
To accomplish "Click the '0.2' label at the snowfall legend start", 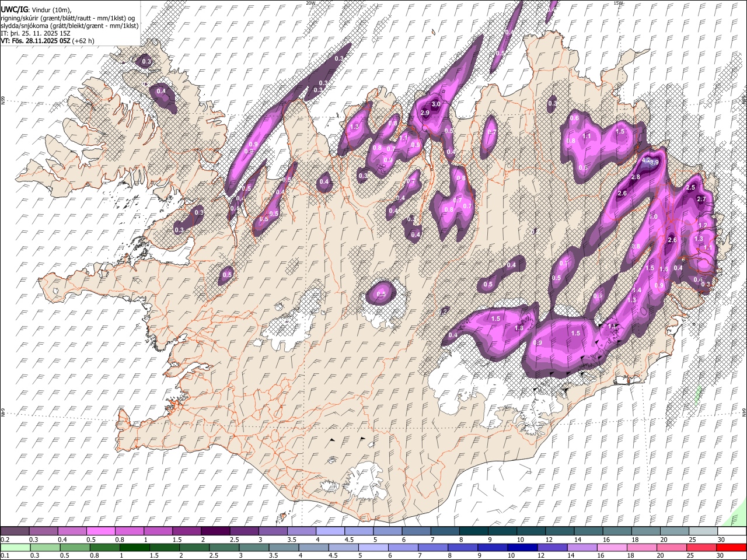I will pyautogui.click(x=5, y=540).
